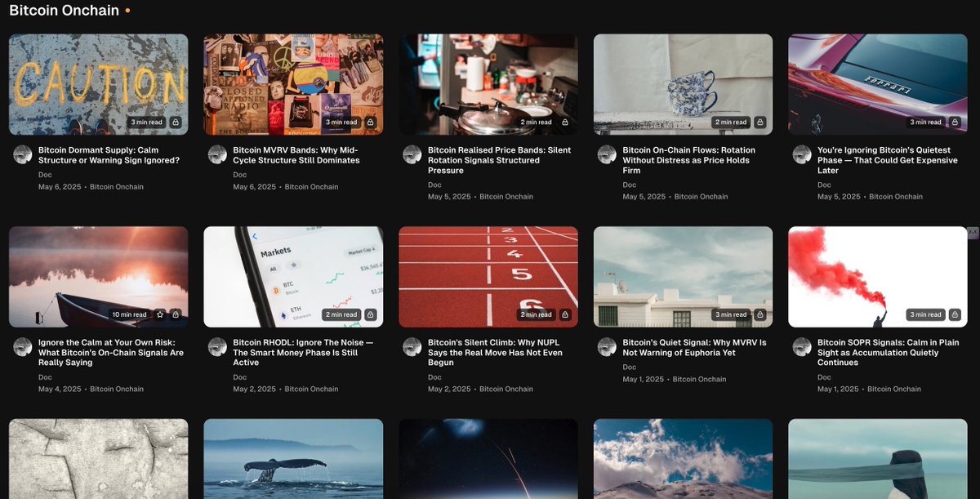Click author avatar beside Realised Price Bands title
The height and width of the screenshot is (499, 980).
(412, 154)
